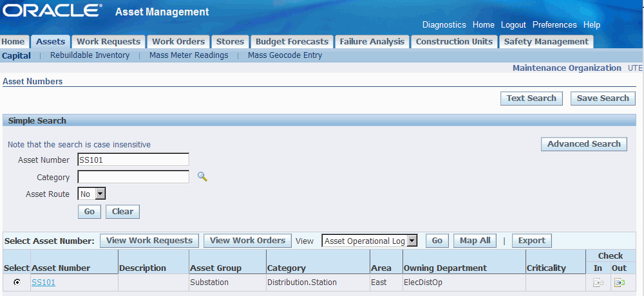Click the Check In icon for SS101
Screen dimensions: 644x296
(598, 282)
